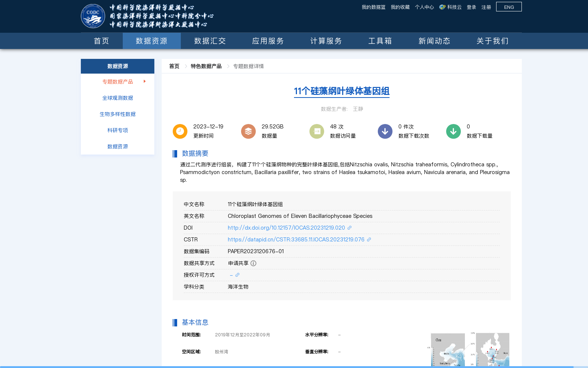Click the info icon next to 申请共享
Viewport: 588px width, 368px height.
click(x=253, y=263)
